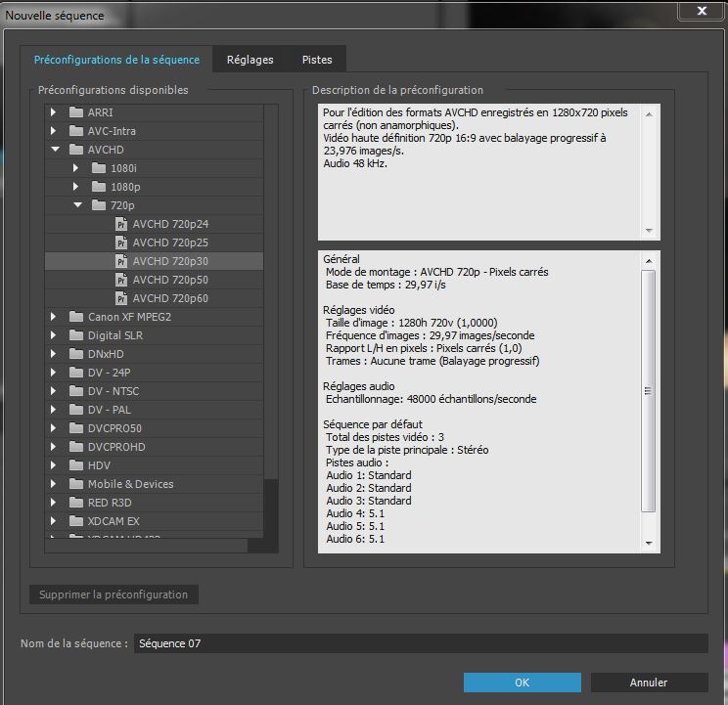Screen dimensions: 728x705
Task: Expand the XDCAM EX folder
Action: (x=54, y=521)
